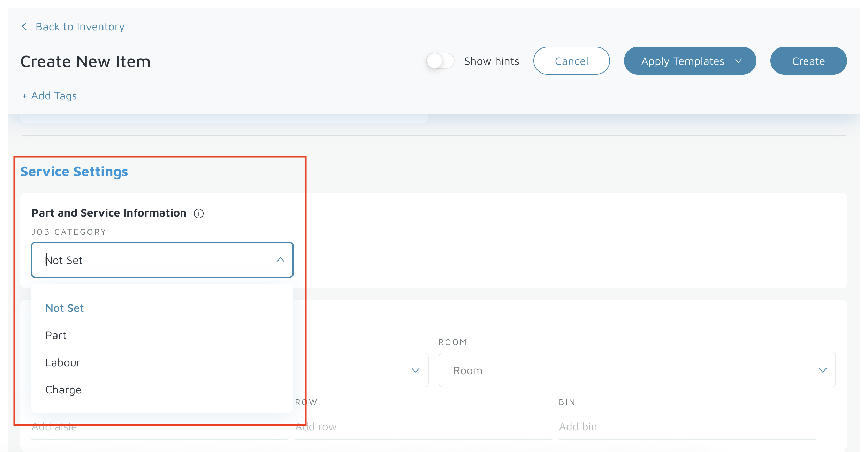The width and height of the screenshot is (868, 452).
Task: Click the plus icon beside Add Tags
Action: (24, 96)
